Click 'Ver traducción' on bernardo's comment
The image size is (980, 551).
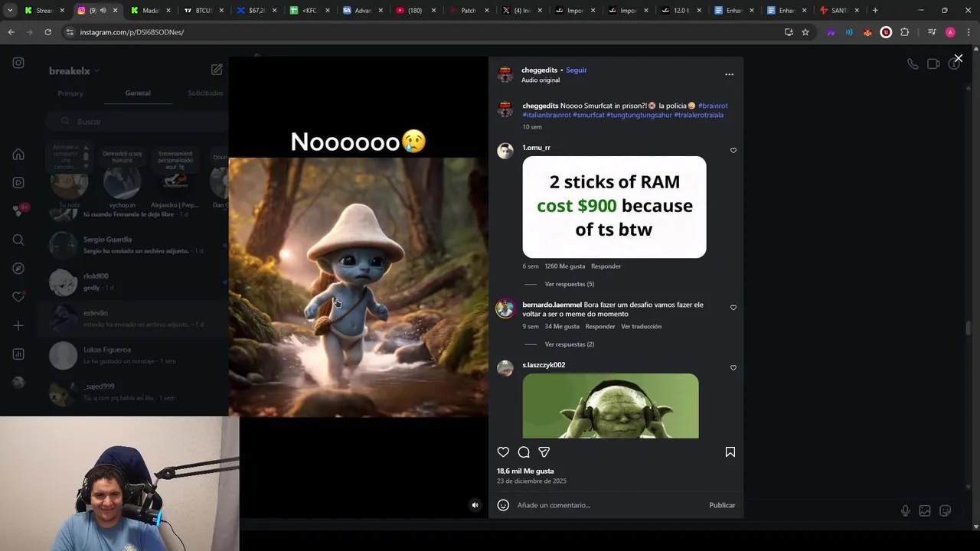[x=641, y=326]
